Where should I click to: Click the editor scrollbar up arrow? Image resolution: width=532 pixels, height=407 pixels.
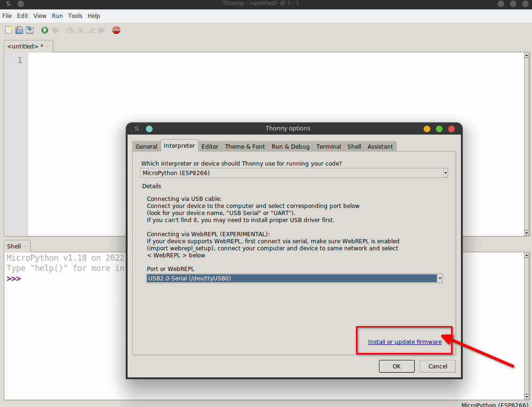(x=526, y=55)
